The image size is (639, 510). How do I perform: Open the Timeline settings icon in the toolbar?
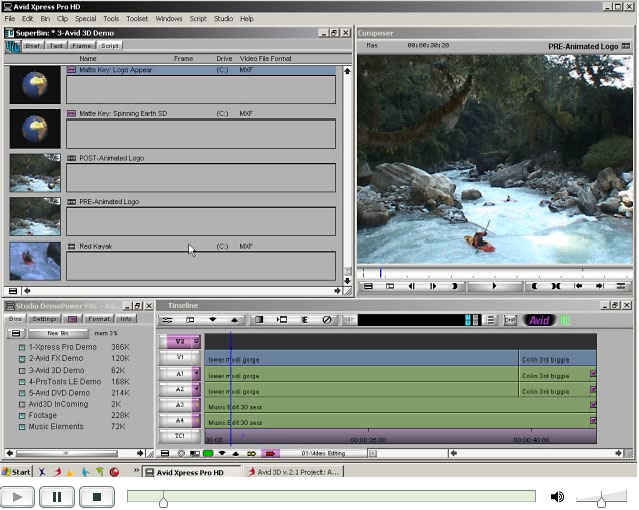(x=167, y=320)
